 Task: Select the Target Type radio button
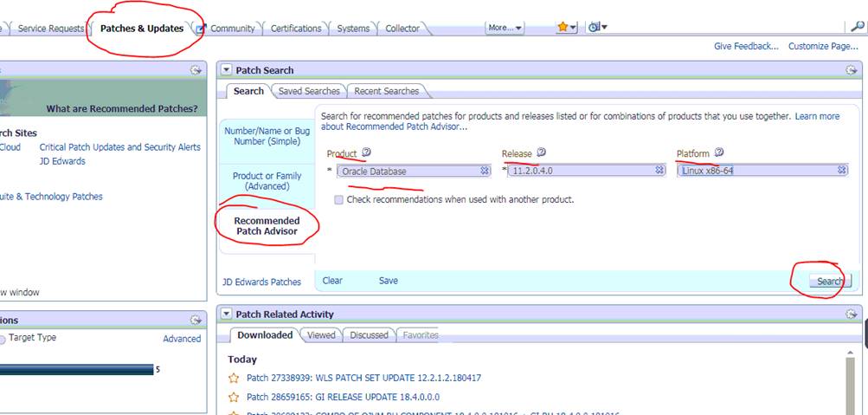pyautogui.click(x=3, y=339)
